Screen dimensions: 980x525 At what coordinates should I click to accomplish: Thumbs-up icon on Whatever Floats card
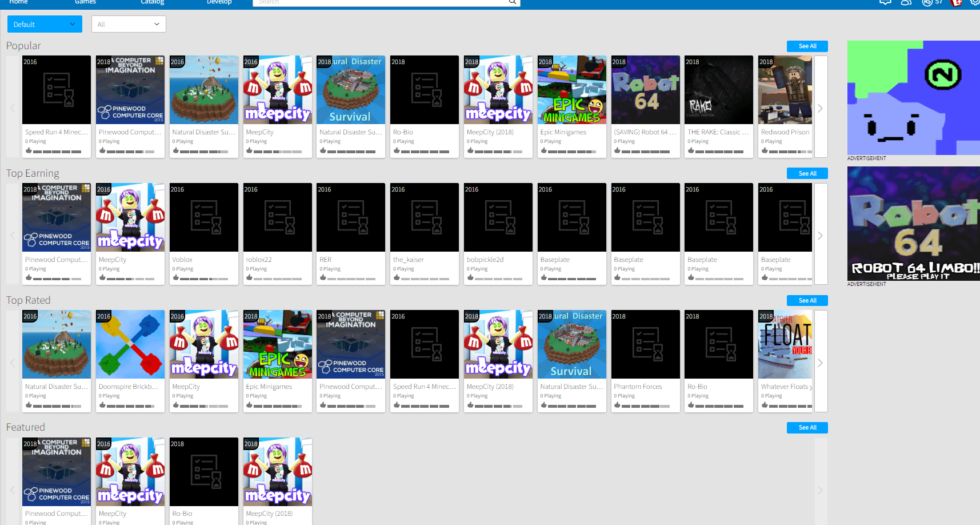coord(765,405)
